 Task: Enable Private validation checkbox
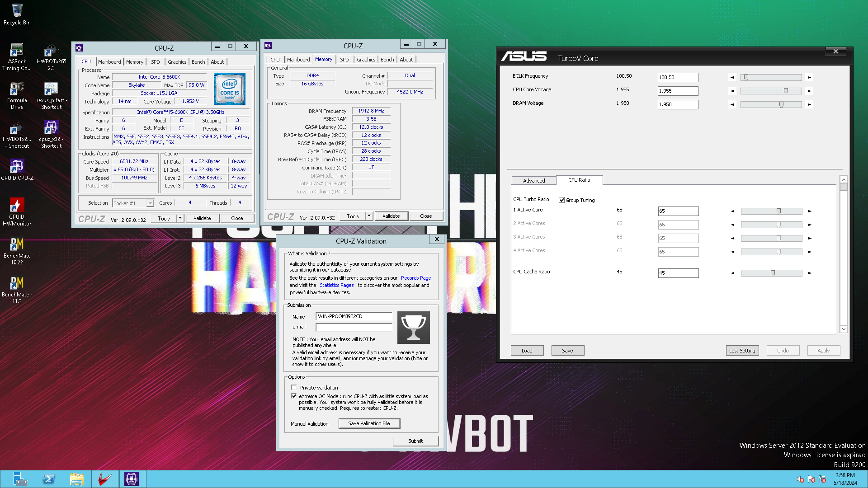tap(294, 388)
